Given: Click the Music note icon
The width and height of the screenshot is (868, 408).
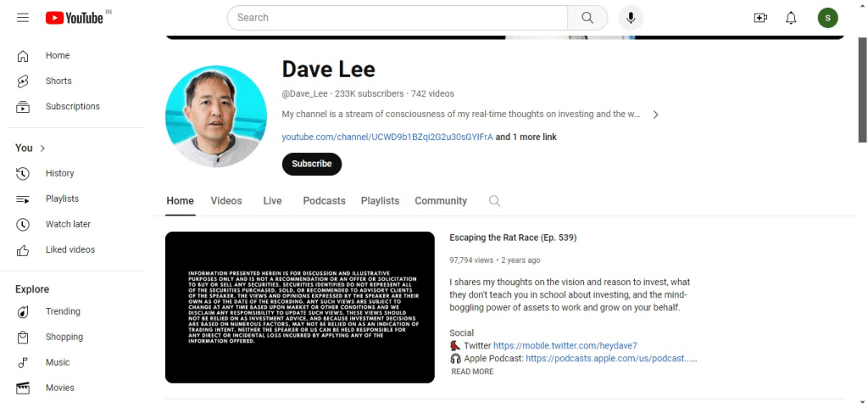Looking at the screenshot, I should coord(23,362).
